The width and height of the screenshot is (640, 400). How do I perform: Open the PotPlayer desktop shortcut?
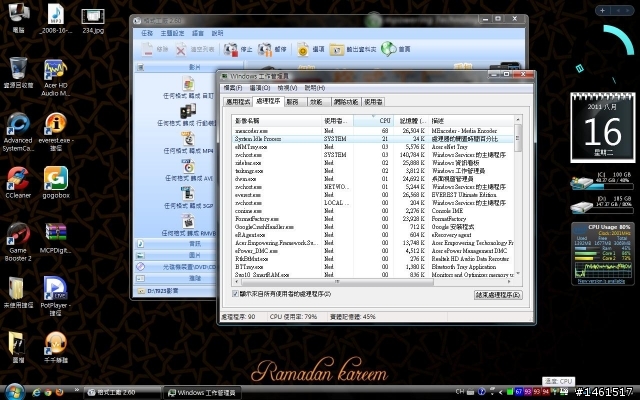tap(56, 297)
